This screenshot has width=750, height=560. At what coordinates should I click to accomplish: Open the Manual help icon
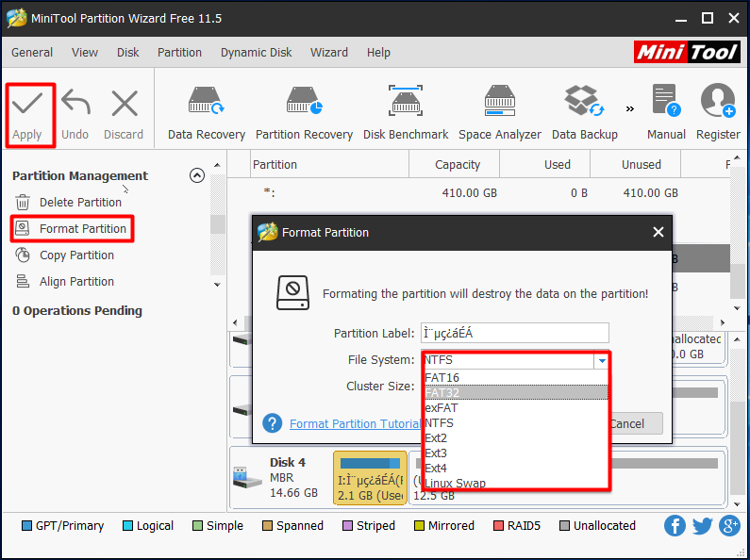(x=666, y=114)
